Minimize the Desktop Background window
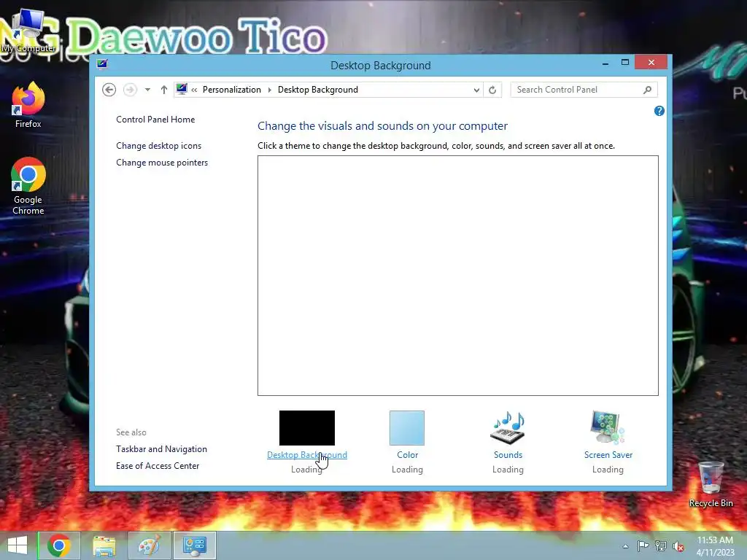 pos(605,63)
